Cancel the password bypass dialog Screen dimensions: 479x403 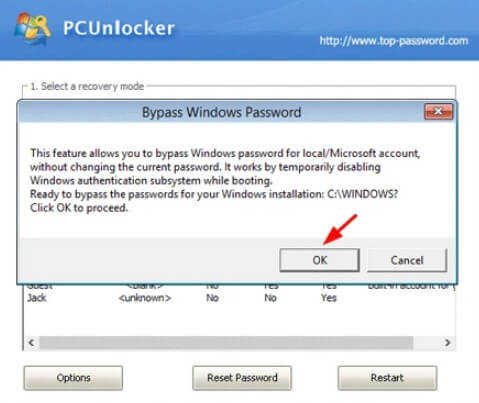pyautogui.click(x=407, y=260)
